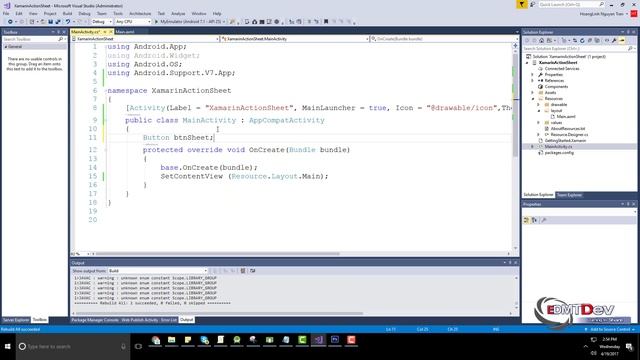
Task: Click the Properties wrench in Solution Explorer toolbar
Action: click(614, 40)
